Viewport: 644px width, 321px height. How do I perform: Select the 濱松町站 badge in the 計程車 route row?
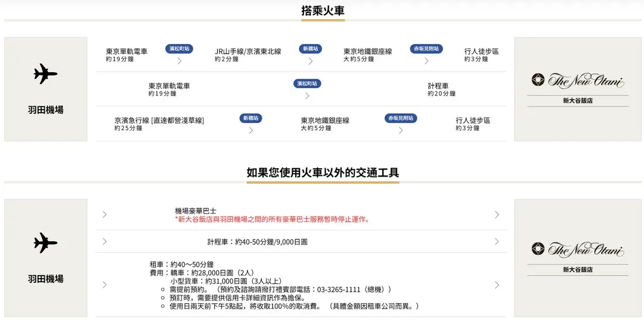pos(307,84)
